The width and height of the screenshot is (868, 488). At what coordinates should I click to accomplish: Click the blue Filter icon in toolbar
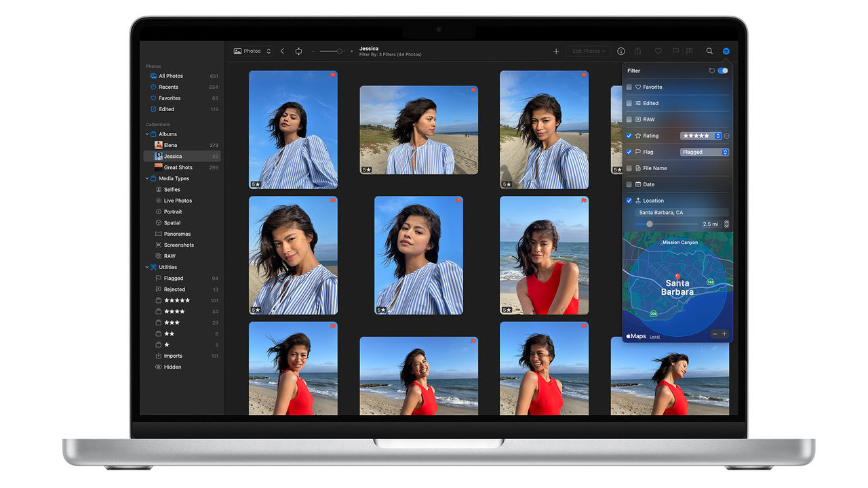click(x=726, y=51)
